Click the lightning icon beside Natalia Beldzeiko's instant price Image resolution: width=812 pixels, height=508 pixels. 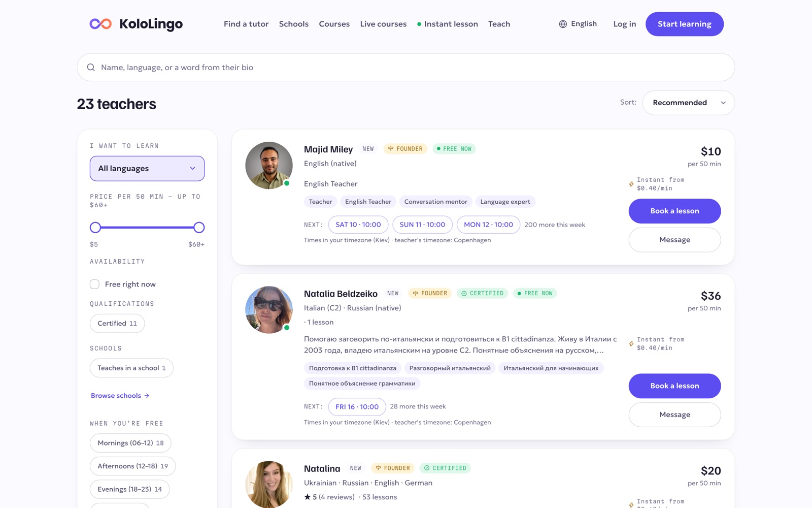coord(631,344)
